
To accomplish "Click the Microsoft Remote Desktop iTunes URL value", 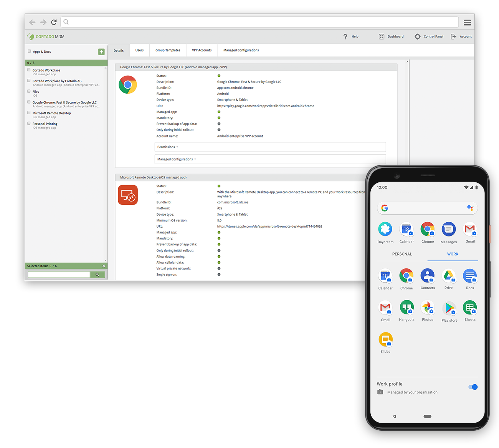I will 269,226.
